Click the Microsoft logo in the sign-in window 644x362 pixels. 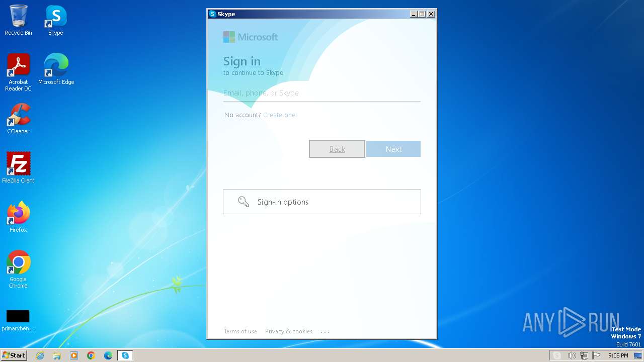pos(251,37)
